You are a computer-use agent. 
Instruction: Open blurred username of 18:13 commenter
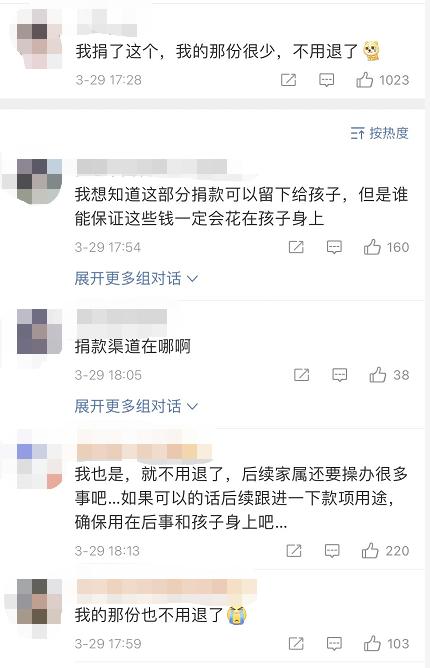tap(144, 452)
